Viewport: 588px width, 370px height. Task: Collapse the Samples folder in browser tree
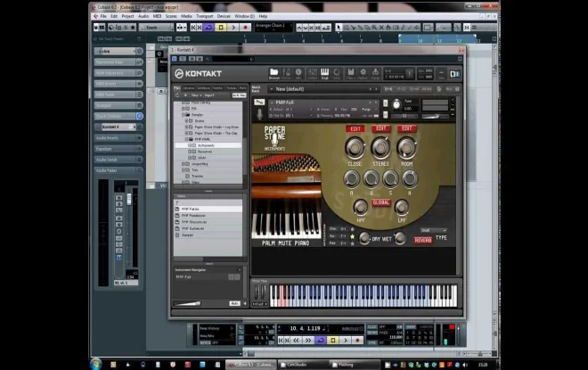click(x=184, y=115)
